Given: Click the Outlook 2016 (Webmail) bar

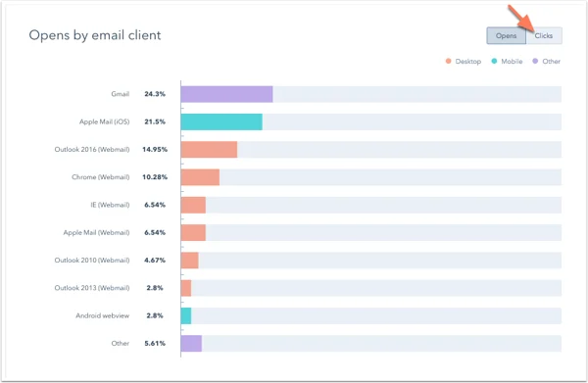Looking at the screenshot, I should (209, 150).
